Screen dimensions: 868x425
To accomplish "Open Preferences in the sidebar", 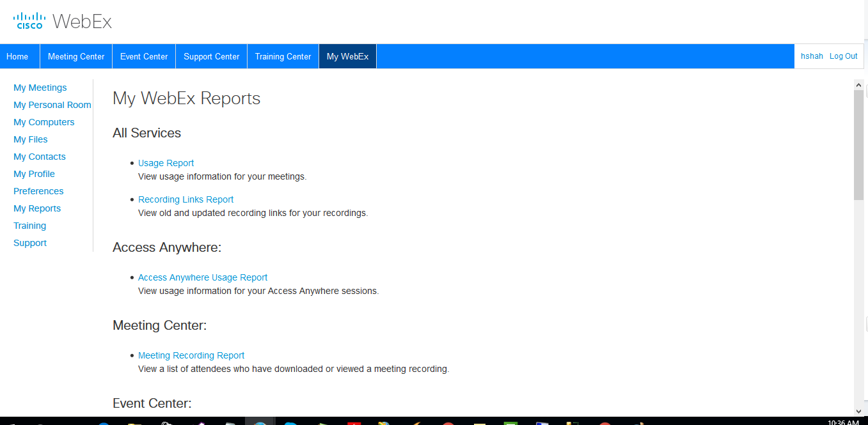I will click(x=38, y=190).
